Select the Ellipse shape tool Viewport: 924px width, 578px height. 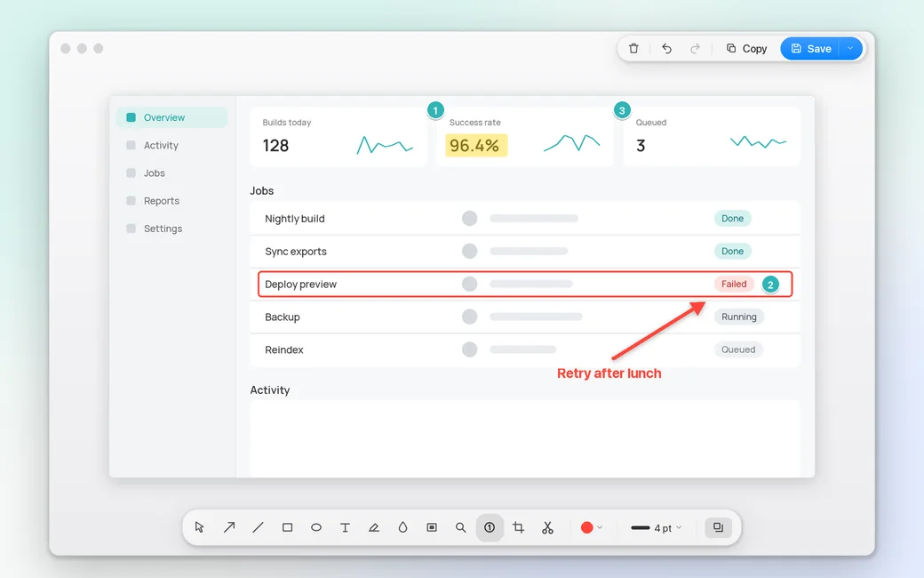click(x=316, y=527)
